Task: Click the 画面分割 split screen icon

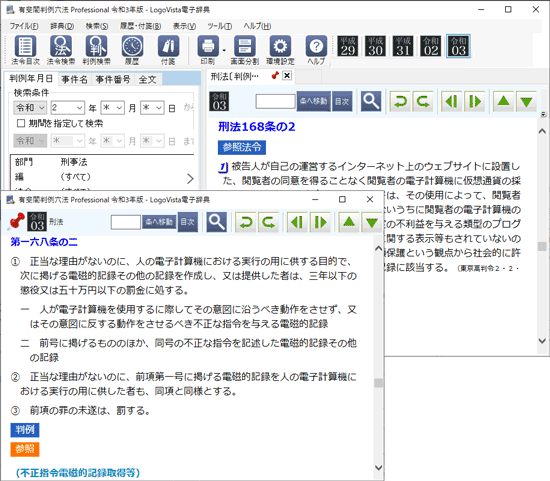Action: pyautogui.click(x=244, y=47)
